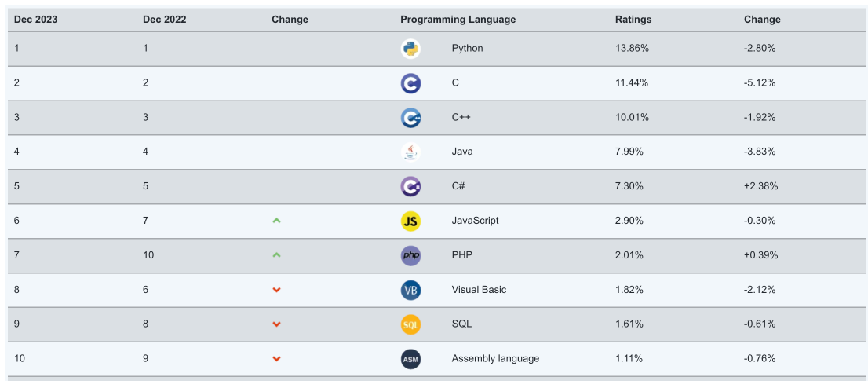The image size is (868, 388).
Task: Click red down arrow in Visual Basic row
Action: (x=276, y=290)
